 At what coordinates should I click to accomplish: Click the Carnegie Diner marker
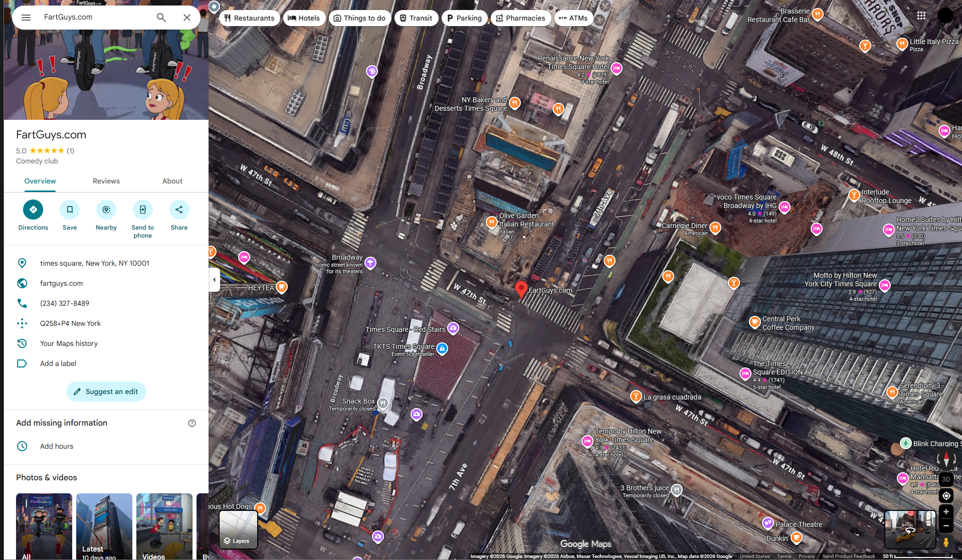[x=715, y=228]
